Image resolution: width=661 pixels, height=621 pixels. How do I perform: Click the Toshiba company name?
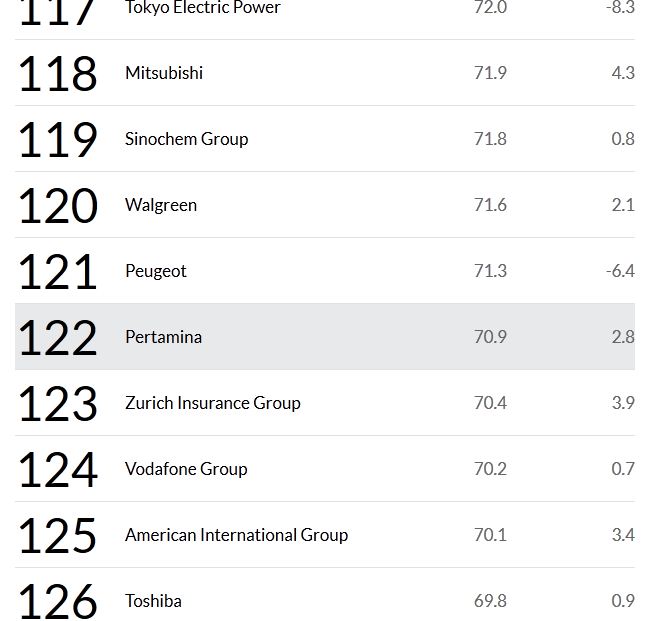pyautogui.click(x=153, y=601)
